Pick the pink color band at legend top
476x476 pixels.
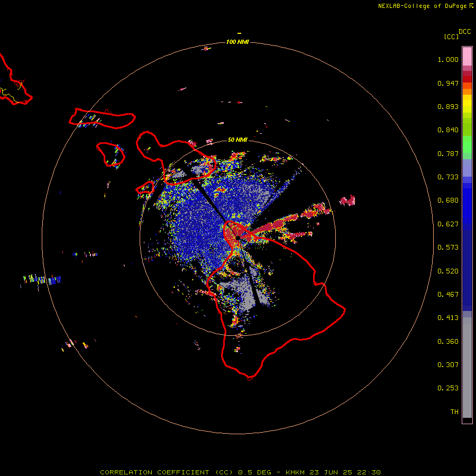[467, 56]
